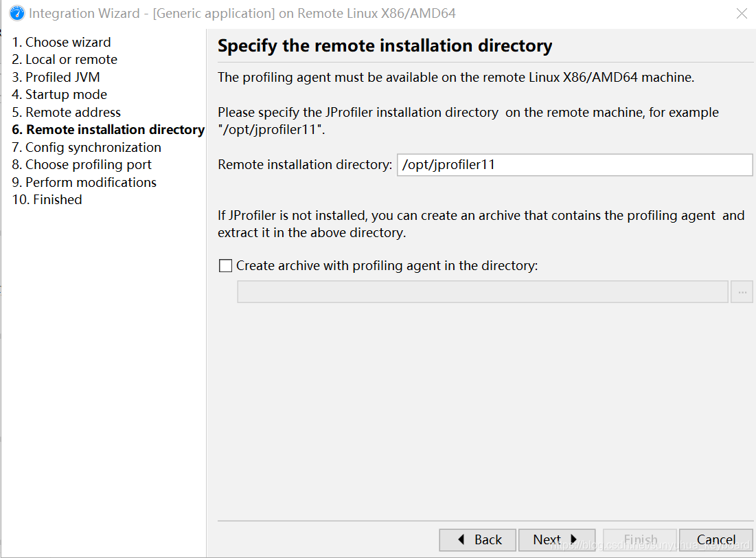Select step 3. Profiled JVM
756x558 pixels.
click(x=56, y=77)
